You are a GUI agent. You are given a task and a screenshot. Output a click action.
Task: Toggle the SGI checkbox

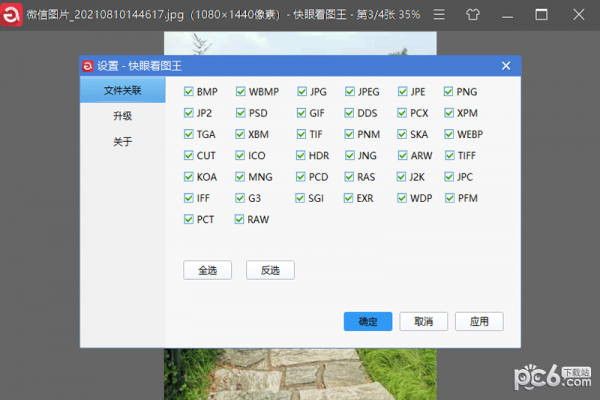pyautogui.click(x=300, y=198)
